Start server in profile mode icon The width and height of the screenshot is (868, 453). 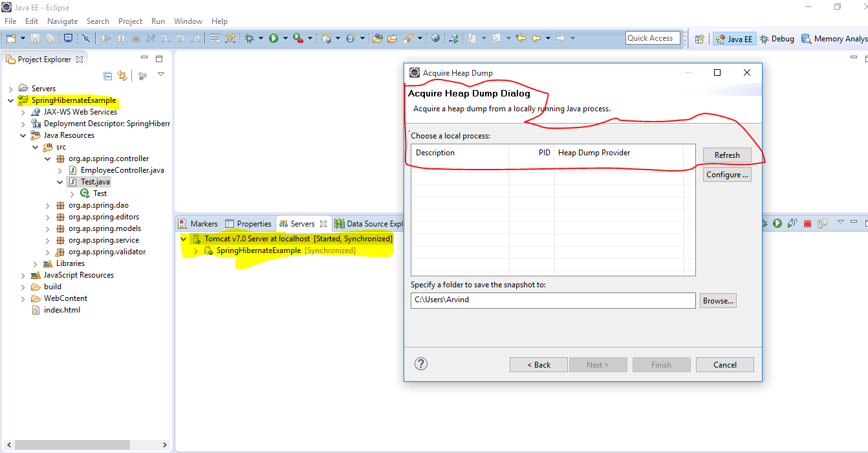pyautogui.click(x=792, y=223)
